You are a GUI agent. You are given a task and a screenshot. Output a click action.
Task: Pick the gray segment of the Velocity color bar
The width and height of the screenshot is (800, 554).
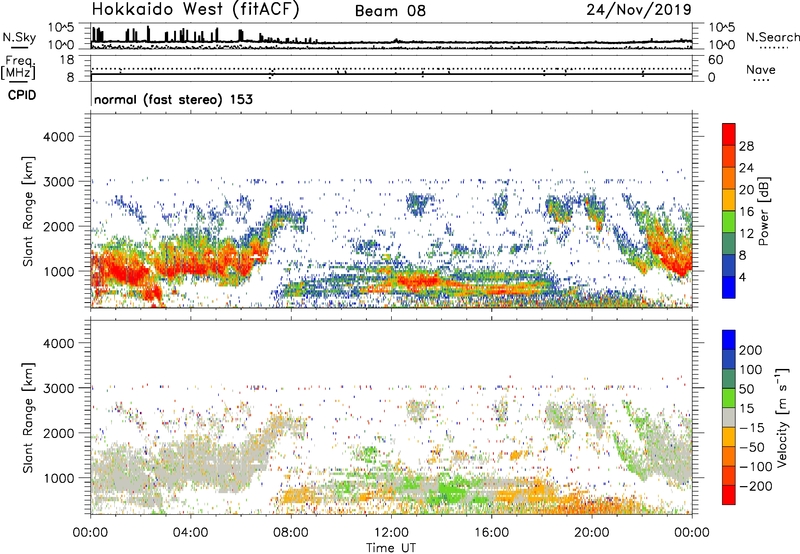(x=729, y=417)
